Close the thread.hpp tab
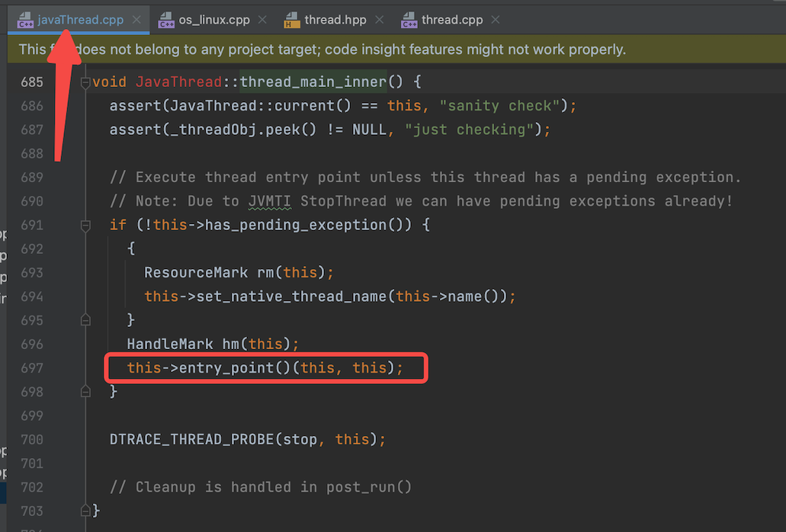The width and height of the screenshot is (786, 532). coord(380,20)
